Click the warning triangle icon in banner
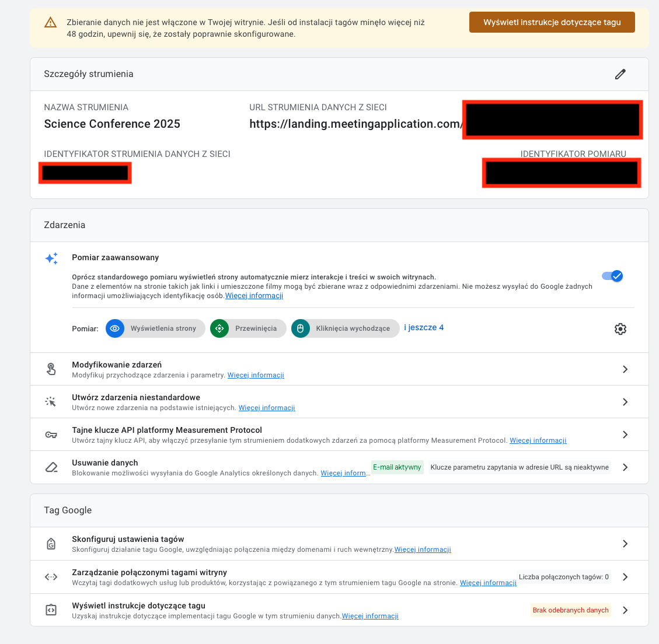The width and height of the screenshot is (659, 644). (50, 22)
